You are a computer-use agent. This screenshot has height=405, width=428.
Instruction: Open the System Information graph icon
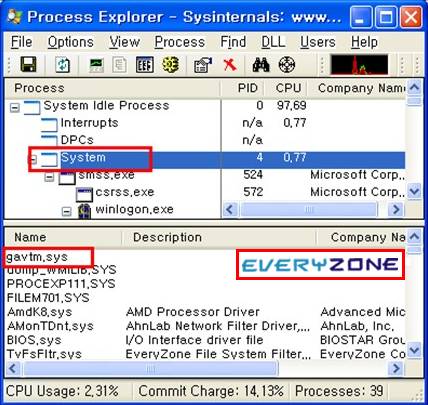(97, 65)
